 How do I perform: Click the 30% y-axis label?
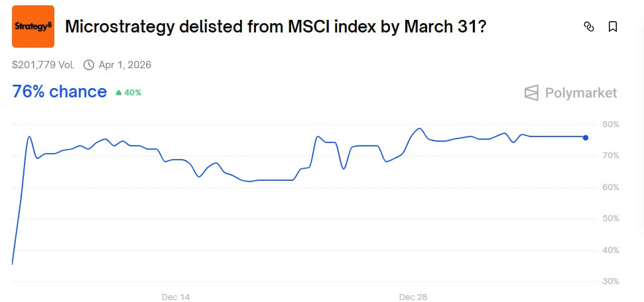point(611,281)
